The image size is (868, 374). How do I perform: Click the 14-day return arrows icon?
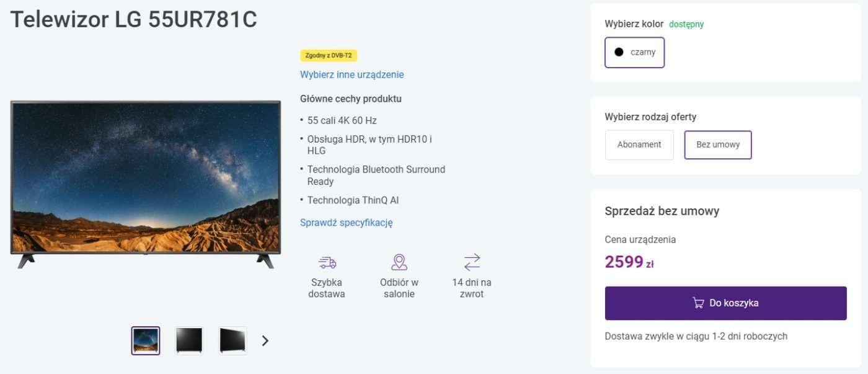472,262
